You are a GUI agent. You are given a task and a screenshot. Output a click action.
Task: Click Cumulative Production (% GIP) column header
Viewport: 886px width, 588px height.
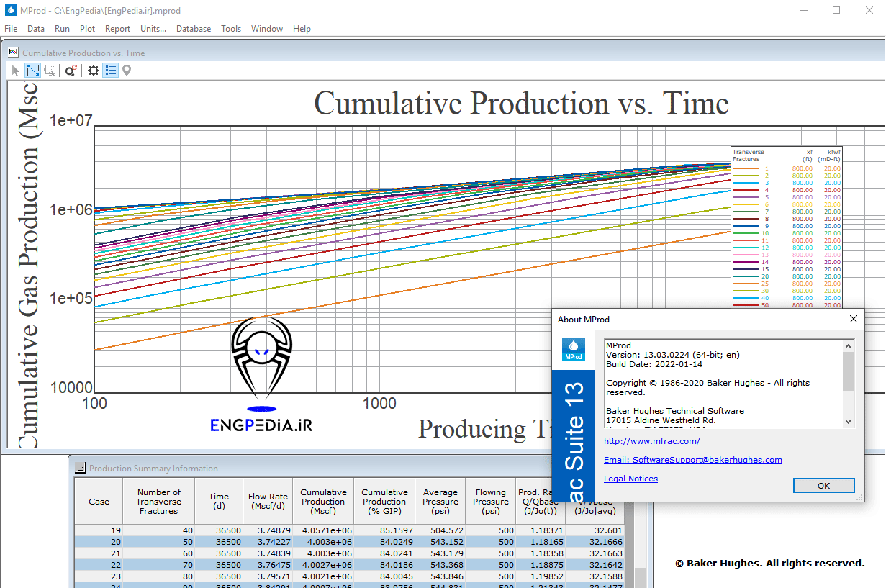pyautogui.click(x=384, y=502)
